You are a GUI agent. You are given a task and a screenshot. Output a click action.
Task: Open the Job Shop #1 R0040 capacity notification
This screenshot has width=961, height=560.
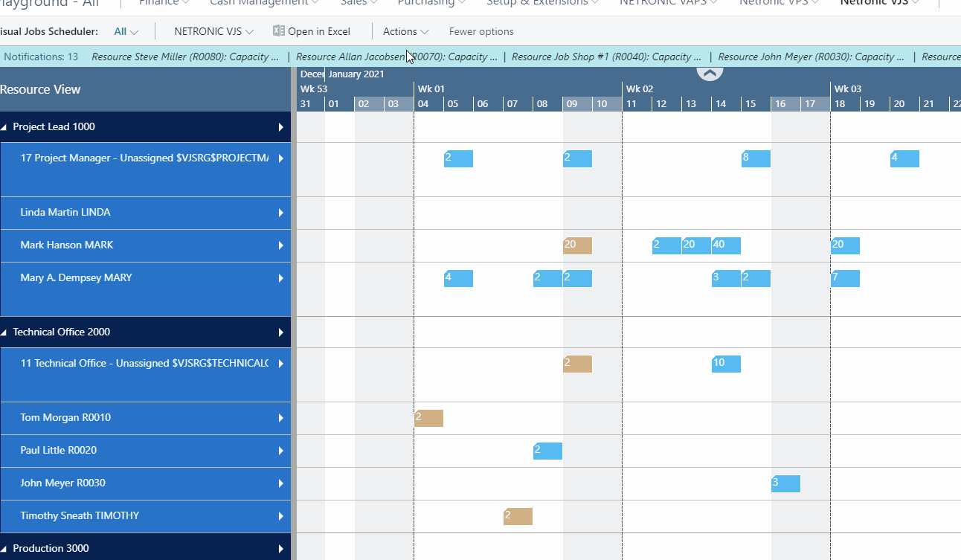[x=606, y=57]
